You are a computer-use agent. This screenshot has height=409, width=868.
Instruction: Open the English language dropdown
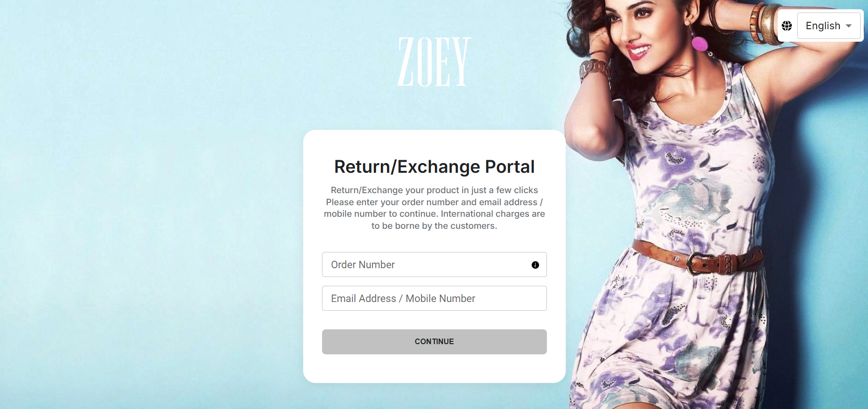(828, 26)
